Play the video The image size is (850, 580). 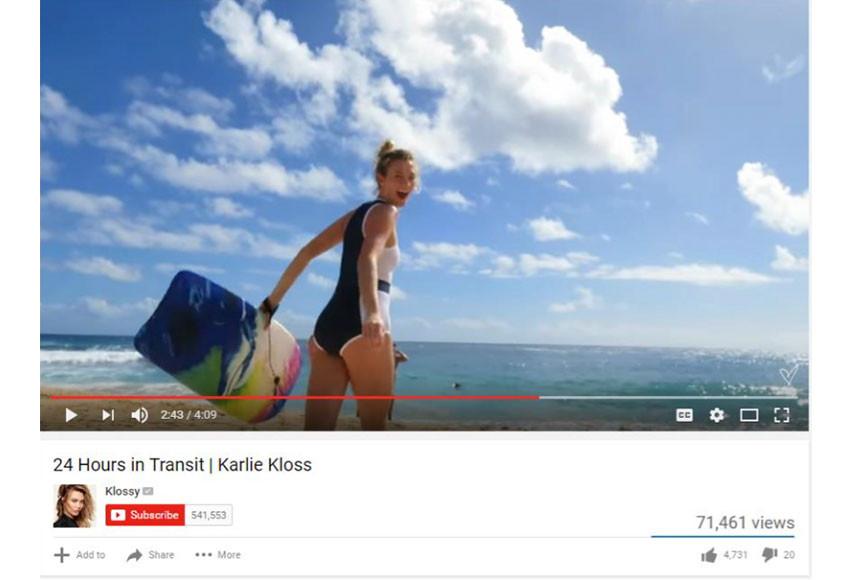coord(71,415)
